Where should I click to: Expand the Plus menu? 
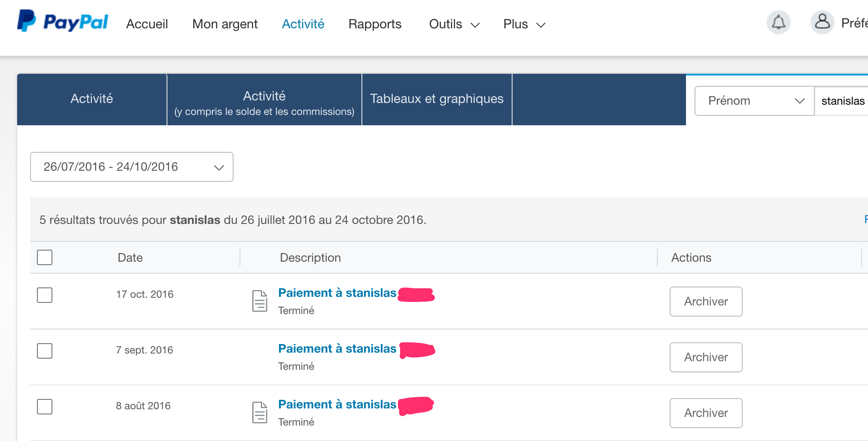[524, 24]
